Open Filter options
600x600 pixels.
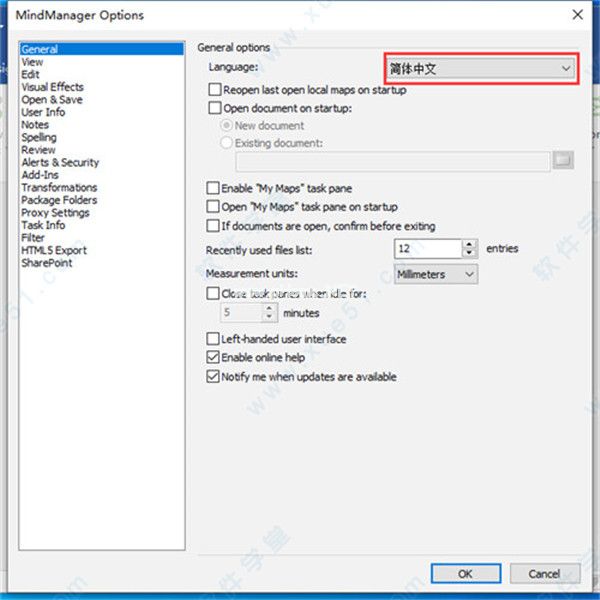pyautogui.click(x=33, y=238)
